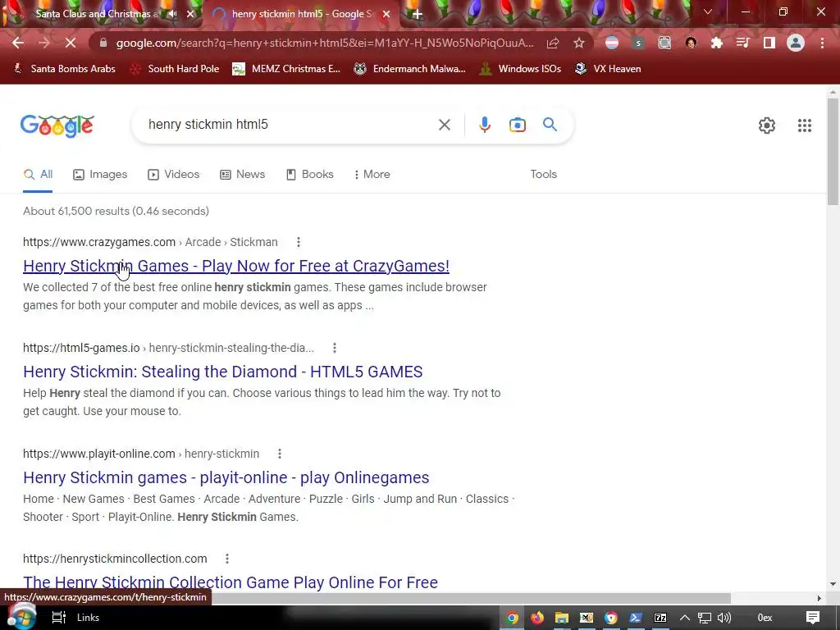Start voice search with the microphone
This screenshot has width=840, height=630.
pos(484,125)
